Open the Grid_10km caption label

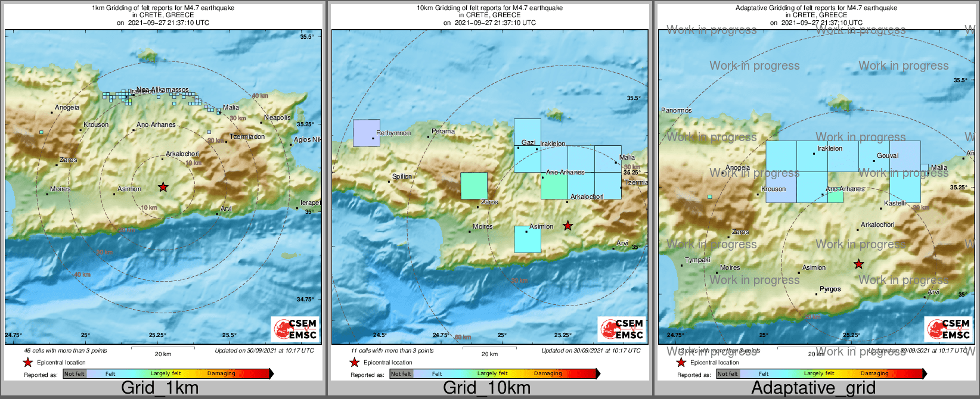pyautogui.click(x=486, y=388)
